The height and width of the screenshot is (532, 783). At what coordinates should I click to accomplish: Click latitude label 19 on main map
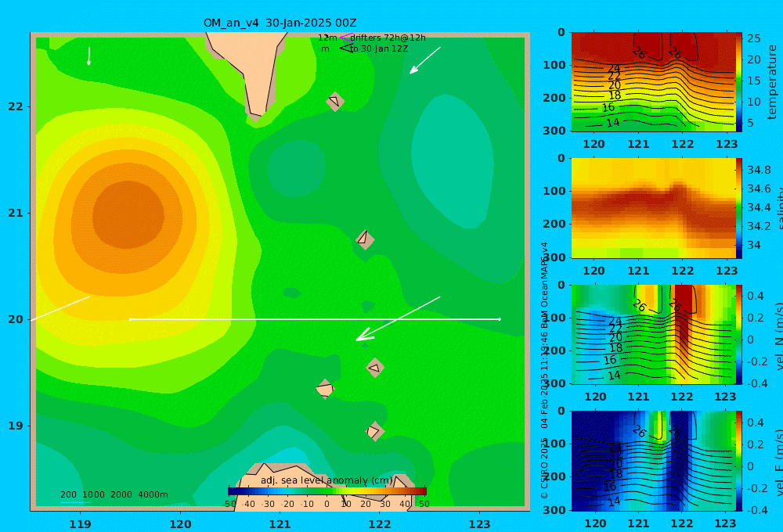(16, 426)
